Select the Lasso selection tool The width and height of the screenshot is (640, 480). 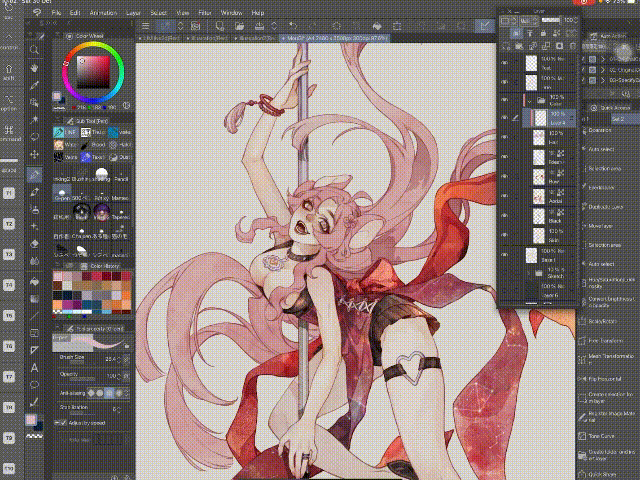(34, 137)
